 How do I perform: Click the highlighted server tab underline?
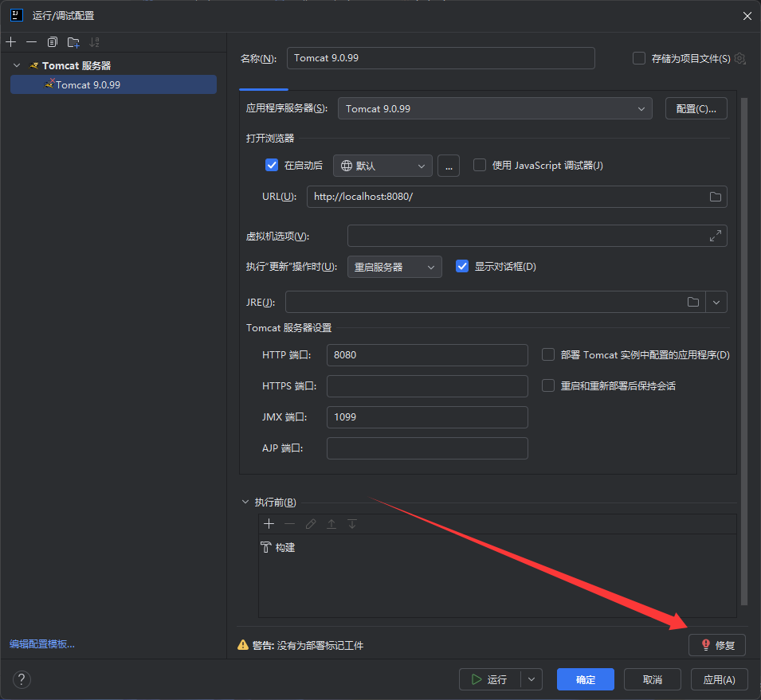264,89
